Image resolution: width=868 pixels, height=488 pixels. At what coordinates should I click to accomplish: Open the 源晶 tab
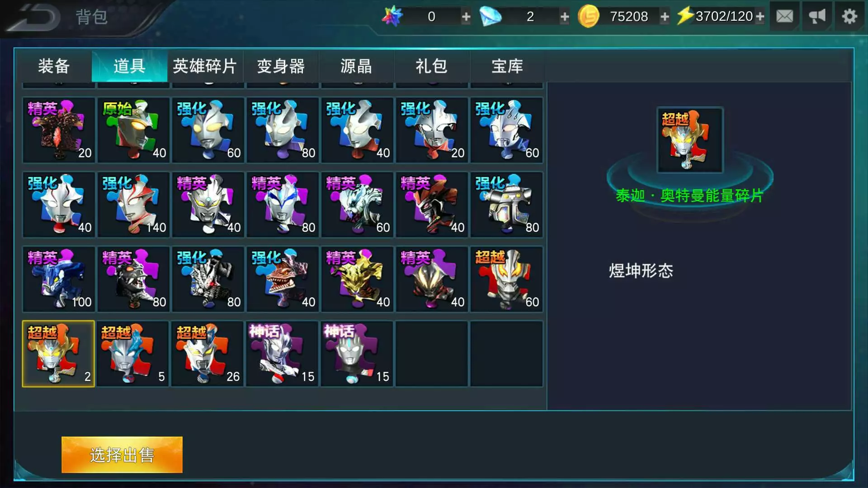click(356, 66)
